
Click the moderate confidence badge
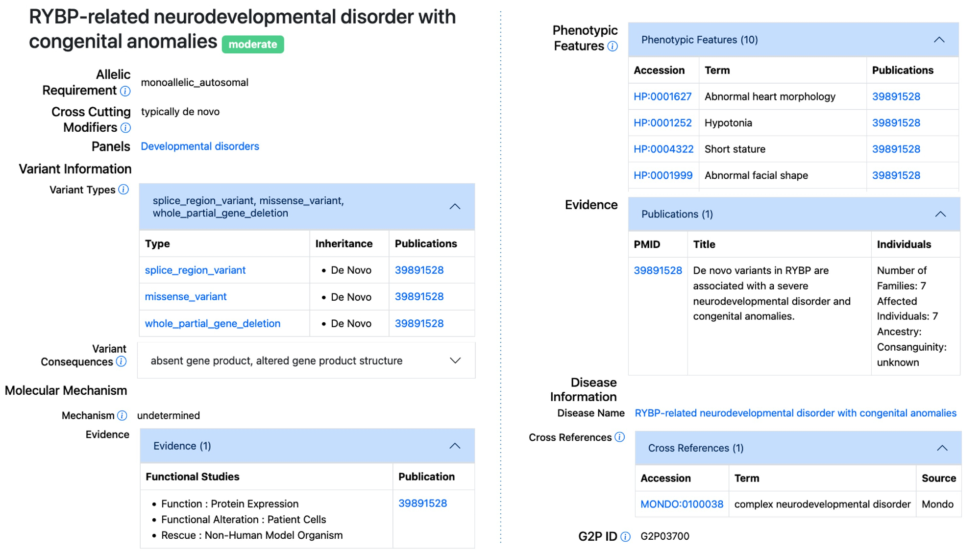pyautogui.click(x=253, y=45)
